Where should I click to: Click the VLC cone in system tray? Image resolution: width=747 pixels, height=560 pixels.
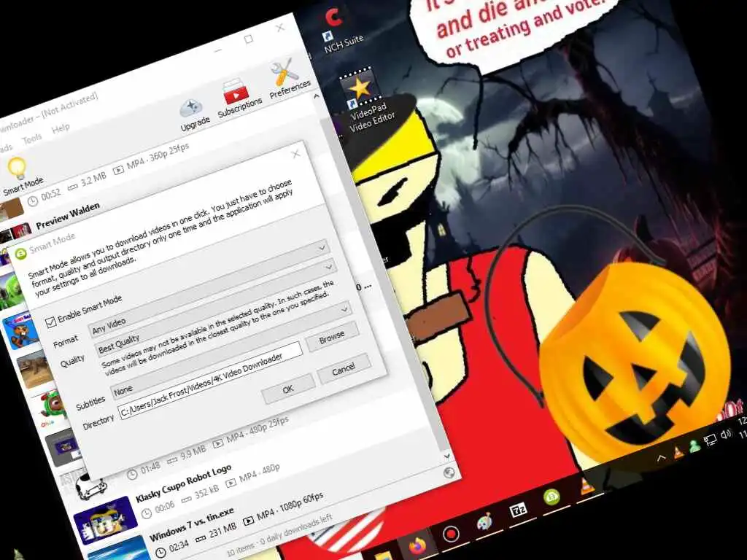tap(678, 454)
